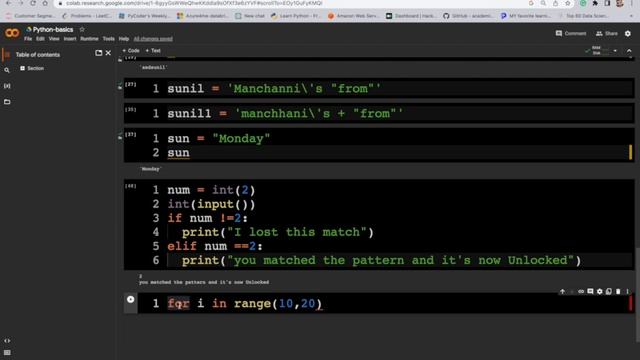Add a new Code cell
The width and height of the screenshot is (640, 360).
[131, 51]
